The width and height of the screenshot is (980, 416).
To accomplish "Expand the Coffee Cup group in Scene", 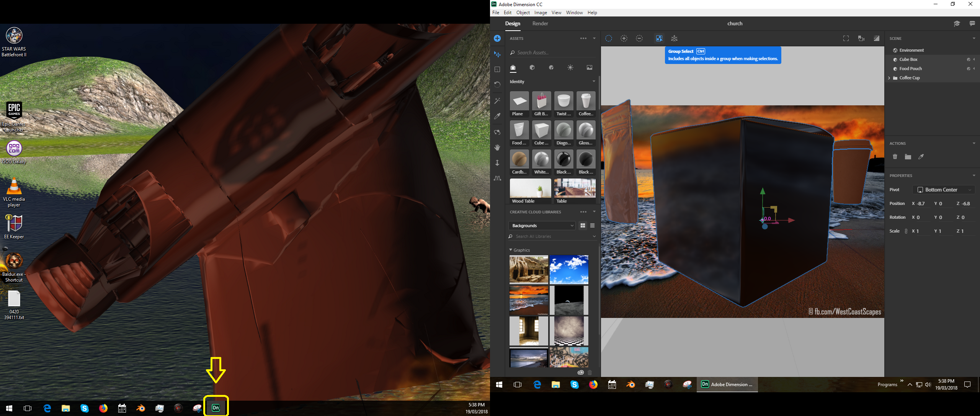I will [x=889, y=78].
